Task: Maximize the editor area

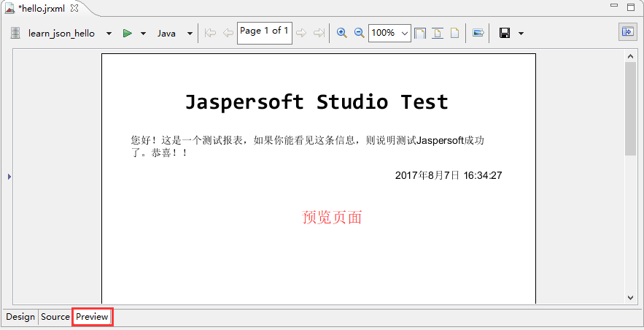Action: [x=631, y=7]
